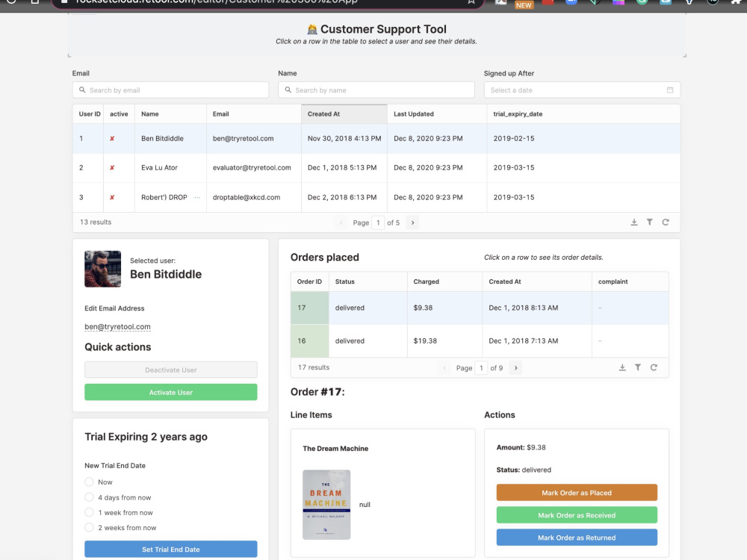Viewport: 747px width, 560px height.
Task: Refresh the users table with the reload icon
Action: (666, 223)
